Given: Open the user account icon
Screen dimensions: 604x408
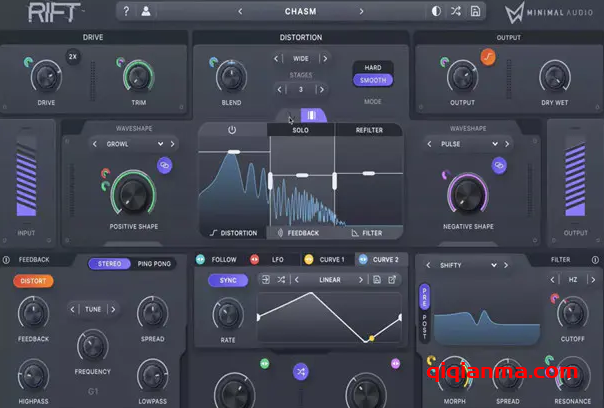Looking at the screenshot, I should coord(146,11).
